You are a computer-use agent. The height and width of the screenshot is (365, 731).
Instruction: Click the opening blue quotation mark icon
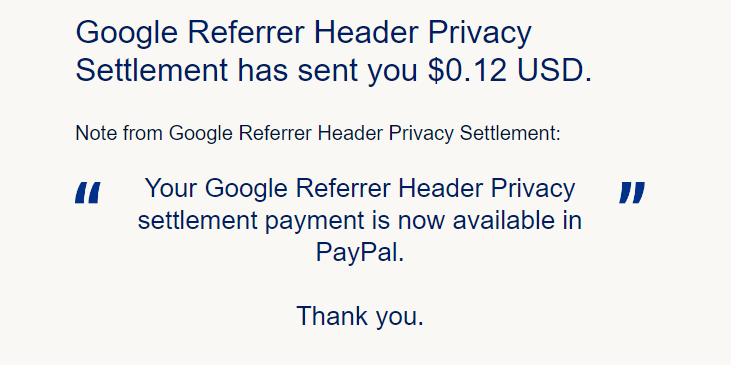[88, 193]
